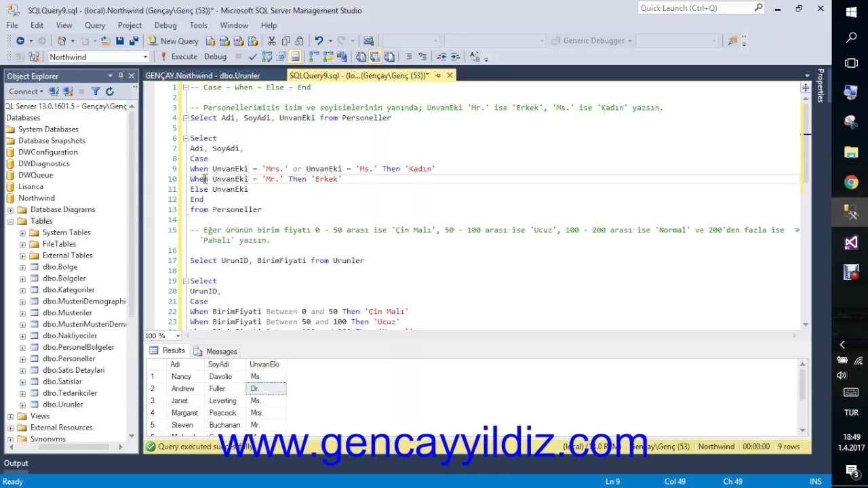Open the Edit menu
Image resolution: width=868 pixels, height=488 pixels.
pyautogui.click(x=37, y=25)
